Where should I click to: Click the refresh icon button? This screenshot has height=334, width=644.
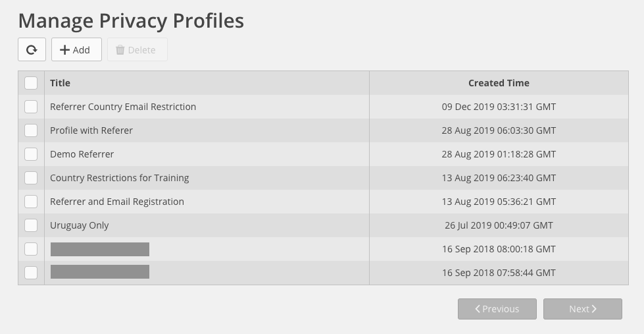pos(32,49)
